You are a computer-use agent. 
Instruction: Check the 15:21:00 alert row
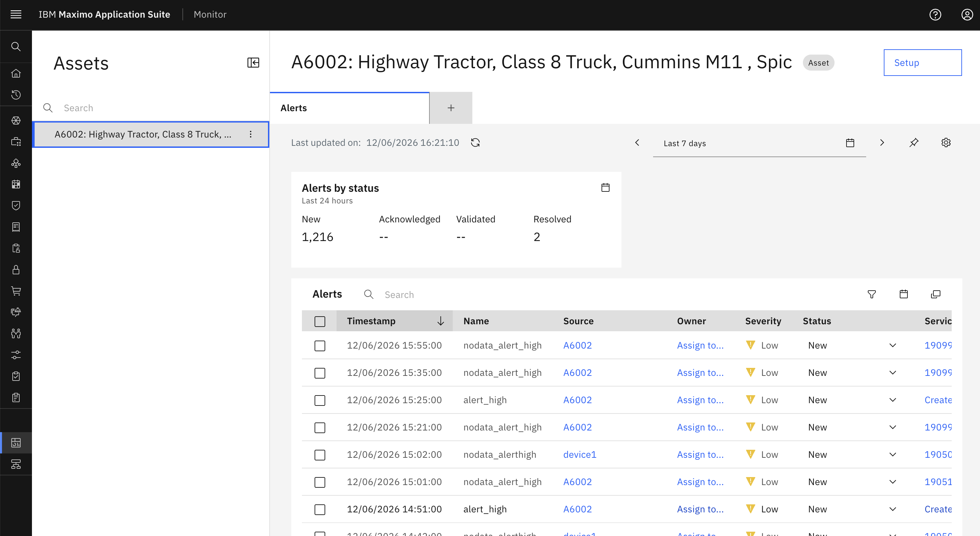click(320, 428)
